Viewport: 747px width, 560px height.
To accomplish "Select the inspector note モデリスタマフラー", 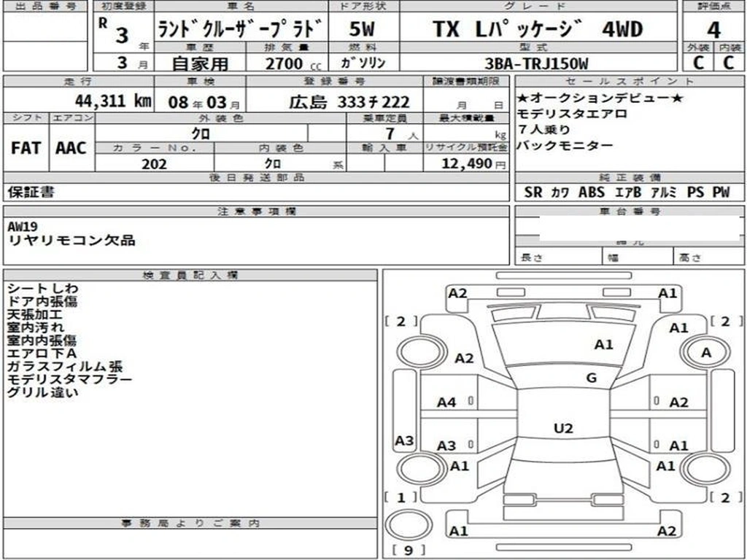I will (x=70, y=379).
